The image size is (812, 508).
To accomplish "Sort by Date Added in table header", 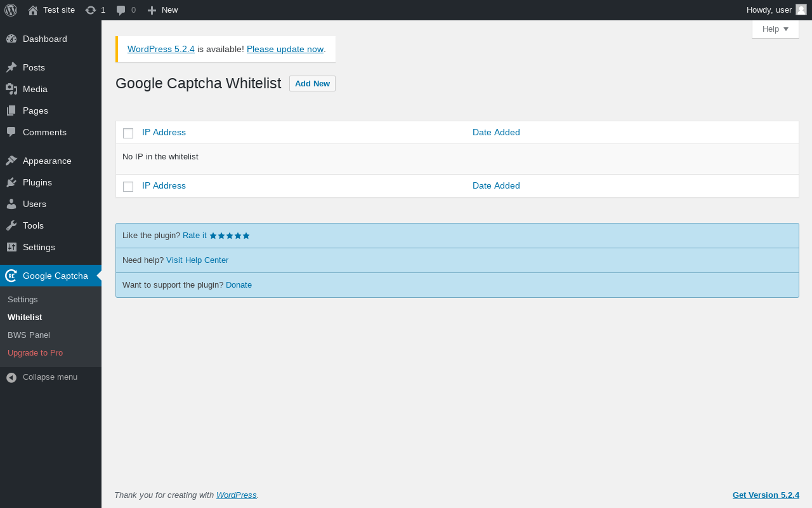I will 496,132.
